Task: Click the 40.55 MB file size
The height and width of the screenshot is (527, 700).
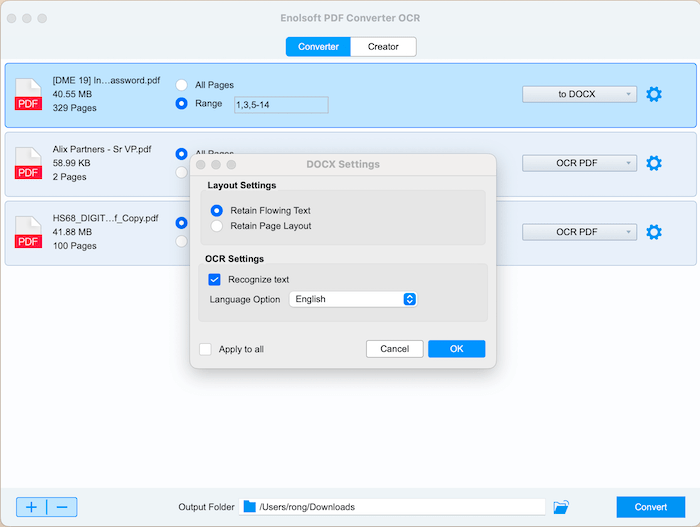Action: pyautogui.click(x=72, y=94)
